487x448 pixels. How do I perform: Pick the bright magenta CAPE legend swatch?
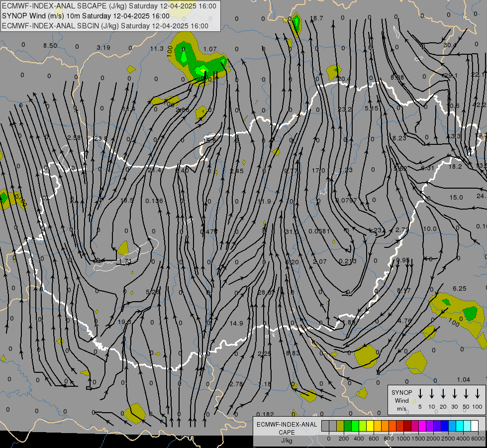point(422,426)
